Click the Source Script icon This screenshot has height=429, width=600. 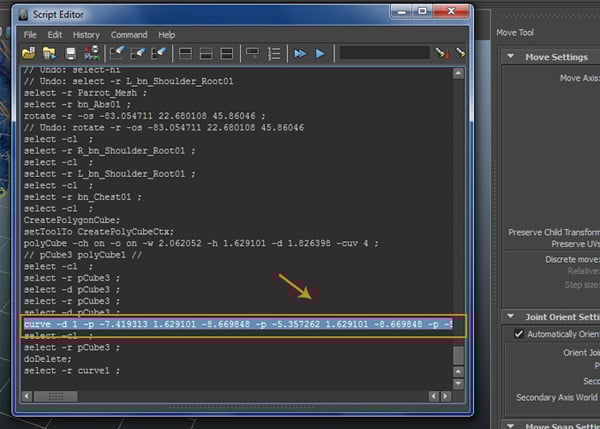click(x=49, y=53)
